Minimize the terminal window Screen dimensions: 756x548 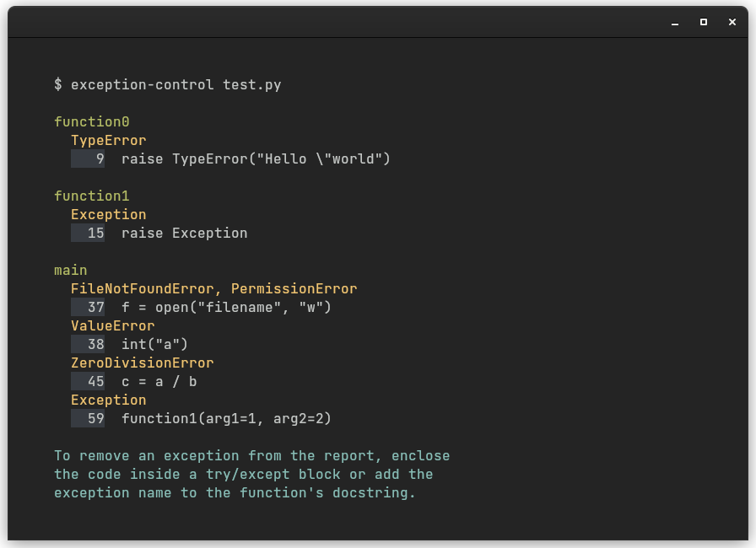(x=675, y=23)
